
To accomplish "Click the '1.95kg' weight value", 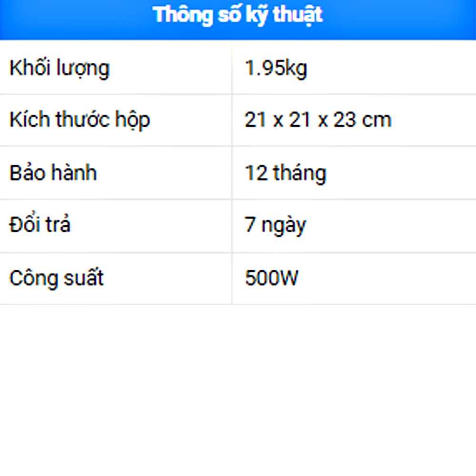I will tap(276, 68).
